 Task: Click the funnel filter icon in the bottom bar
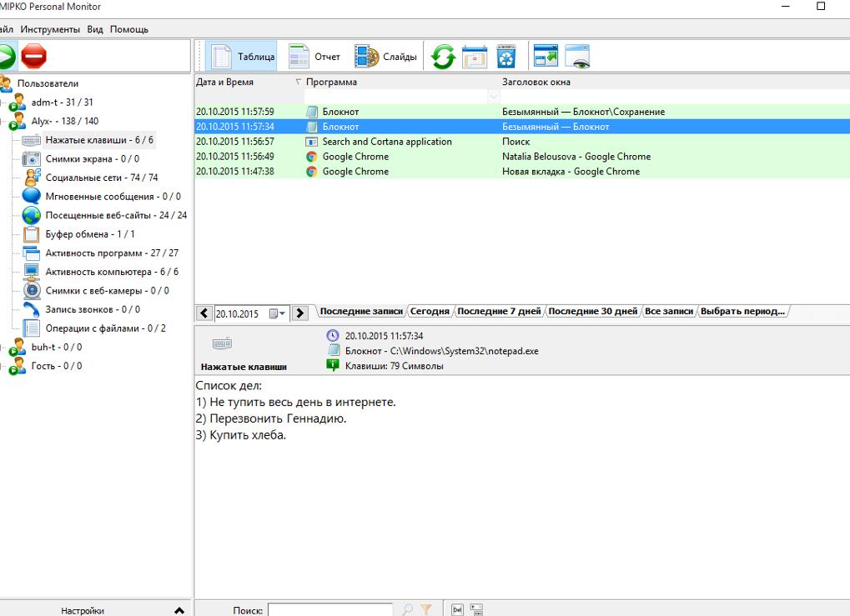(426, 609)
